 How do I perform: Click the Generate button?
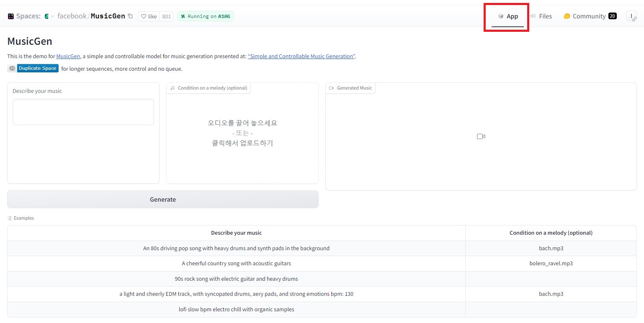pos(163,200)
